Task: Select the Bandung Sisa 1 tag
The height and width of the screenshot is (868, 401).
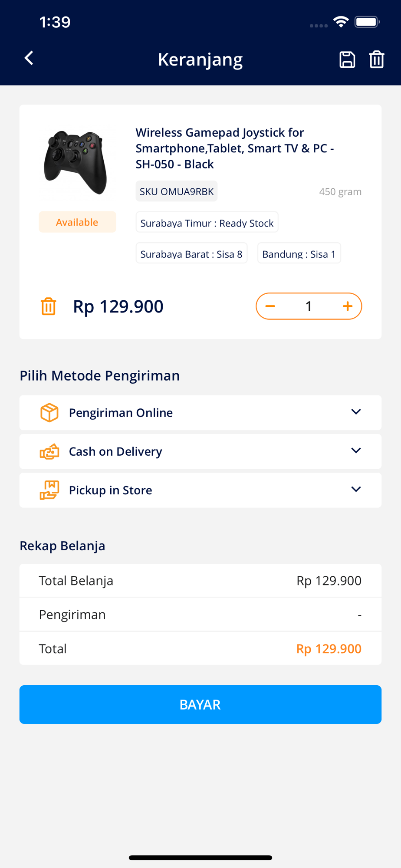Action: (x=299, y=253)
